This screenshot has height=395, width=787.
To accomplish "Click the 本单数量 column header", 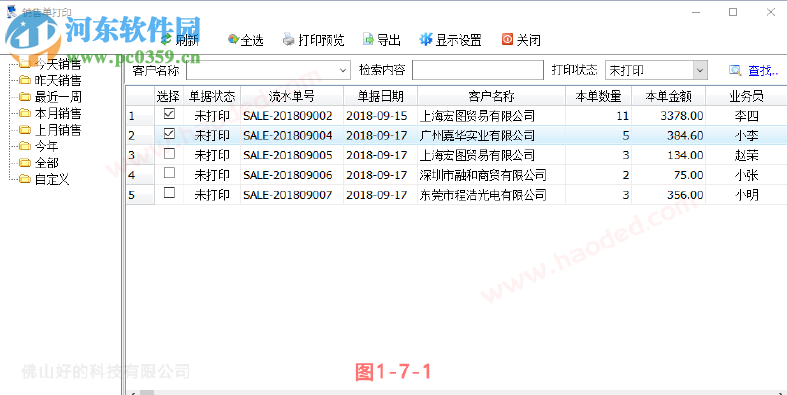I will (x=598, y=96).
